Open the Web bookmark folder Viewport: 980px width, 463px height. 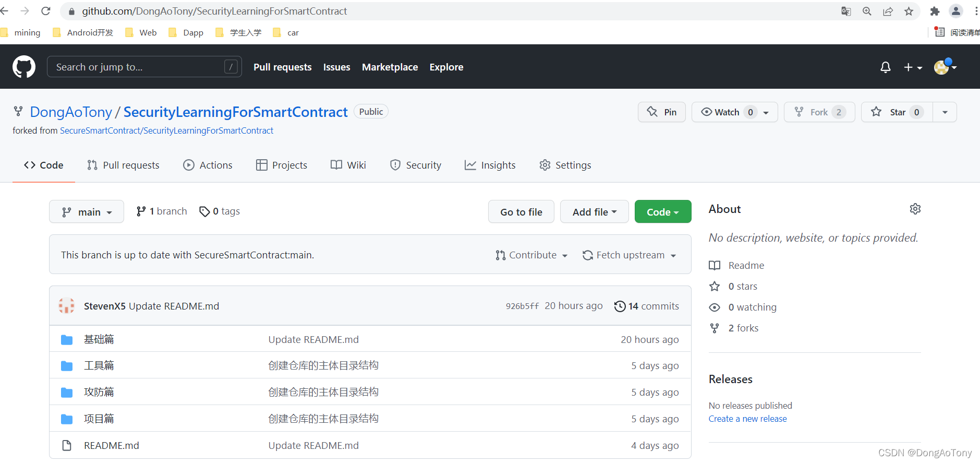tap(141, 32)
